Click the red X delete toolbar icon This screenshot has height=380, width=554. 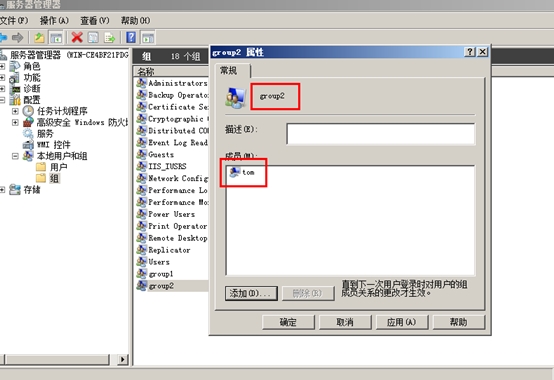click(77, 37)
